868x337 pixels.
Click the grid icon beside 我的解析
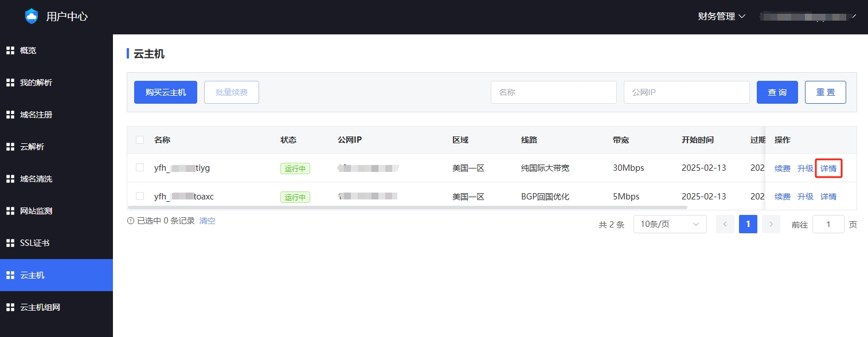10,83
